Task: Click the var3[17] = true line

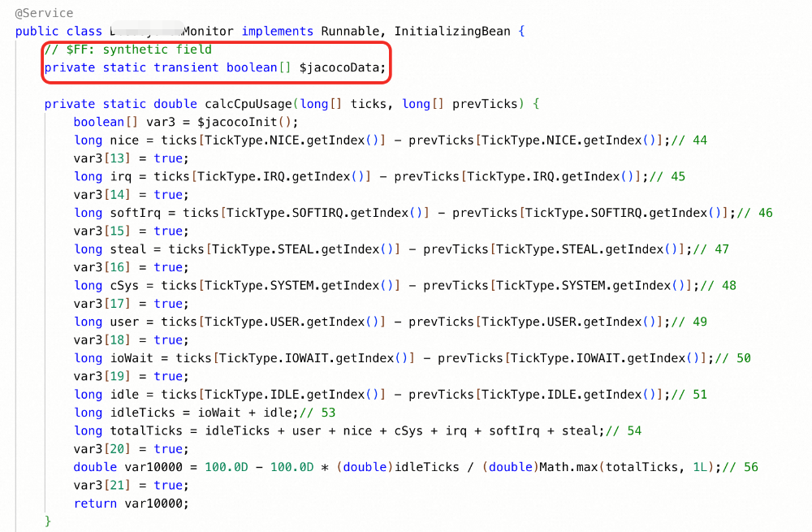Action: coord(132,304)
